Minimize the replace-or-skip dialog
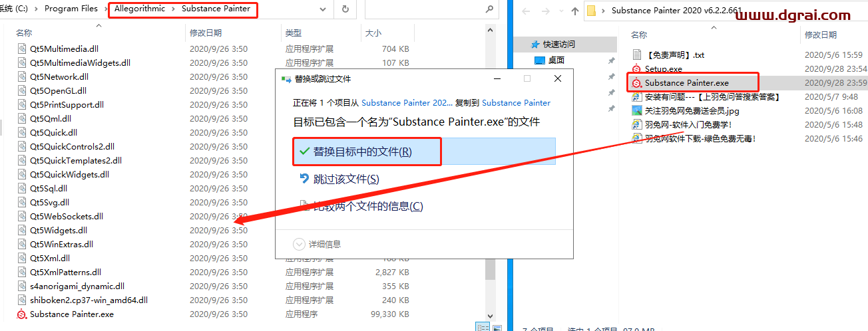This screenshot has width=868, height=331. click(x=497, y=78)
